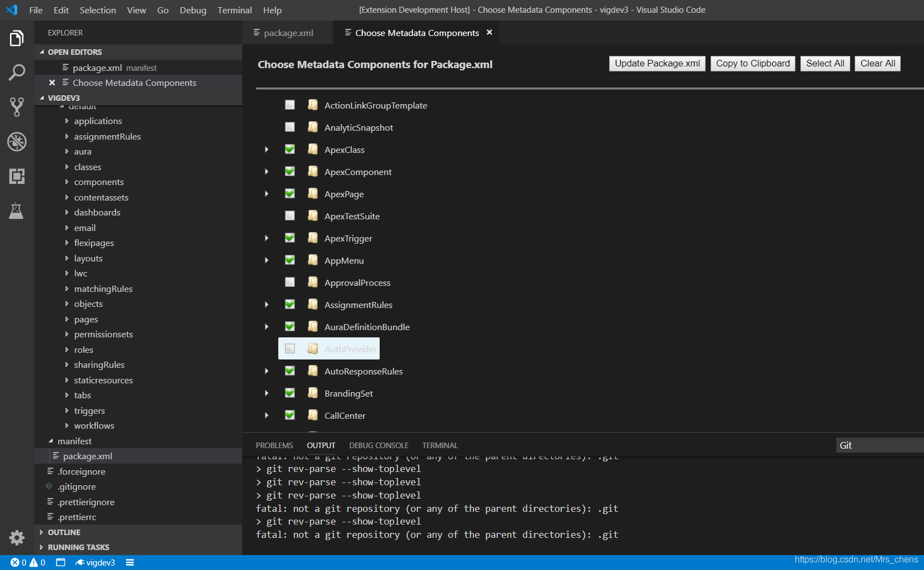Switch to the package.xml editor tab
Image resolution: width=924 pixels, height=570 pixels.
coord(287,33)
